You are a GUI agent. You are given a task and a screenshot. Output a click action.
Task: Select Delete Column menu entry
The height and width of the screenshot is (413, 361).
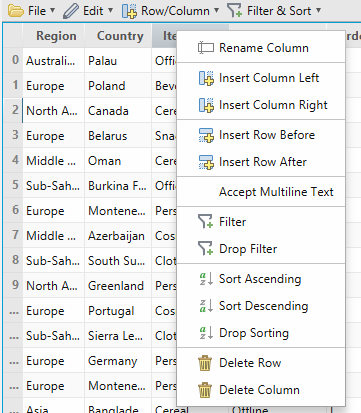coord(261,390)
